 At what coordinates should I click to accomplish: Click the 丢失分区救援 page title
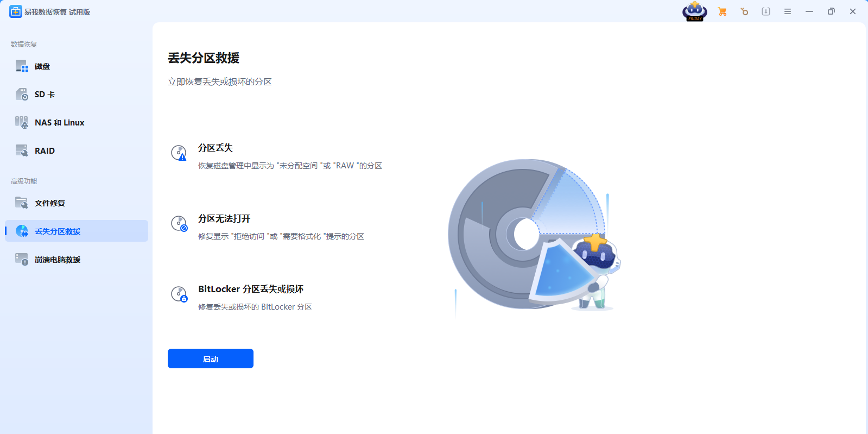pyautogui.click(x=204, y=58)
